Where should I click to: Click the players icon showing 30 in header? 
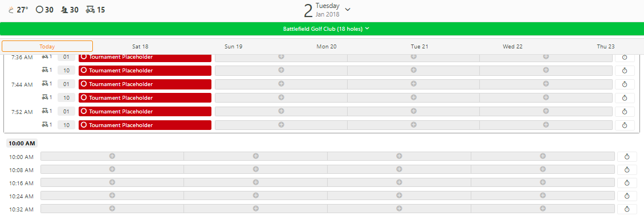[x=64, y=10]
